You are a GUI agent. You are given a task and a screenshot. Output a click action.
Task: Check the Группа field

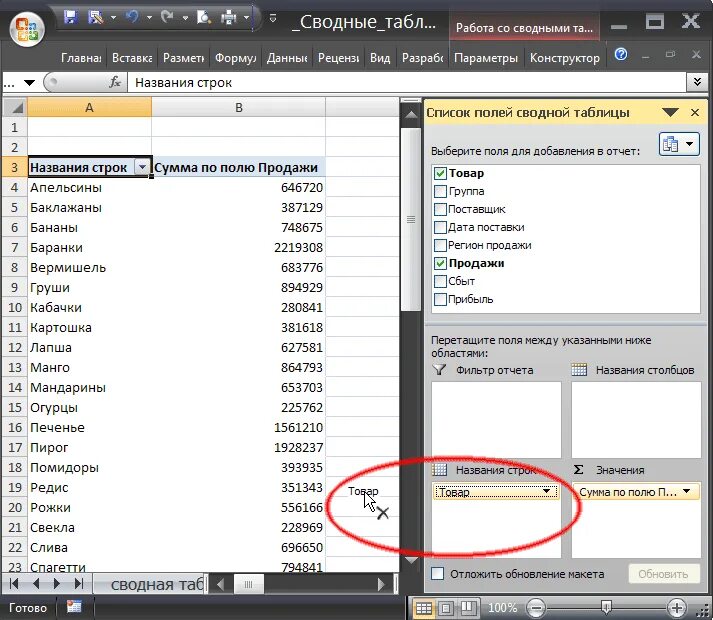point(440,192)
